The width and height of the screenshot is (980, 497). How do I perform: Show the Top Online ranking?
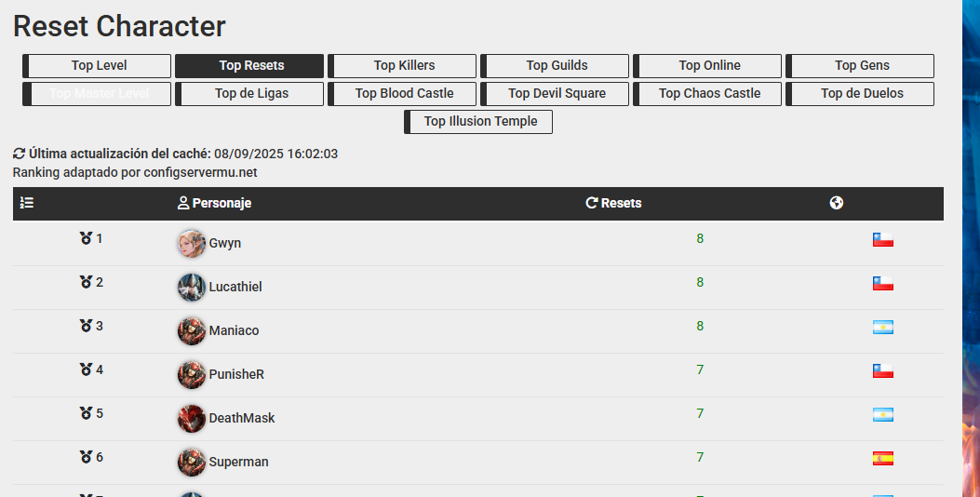pyautogui.click(x=709, y=66)
